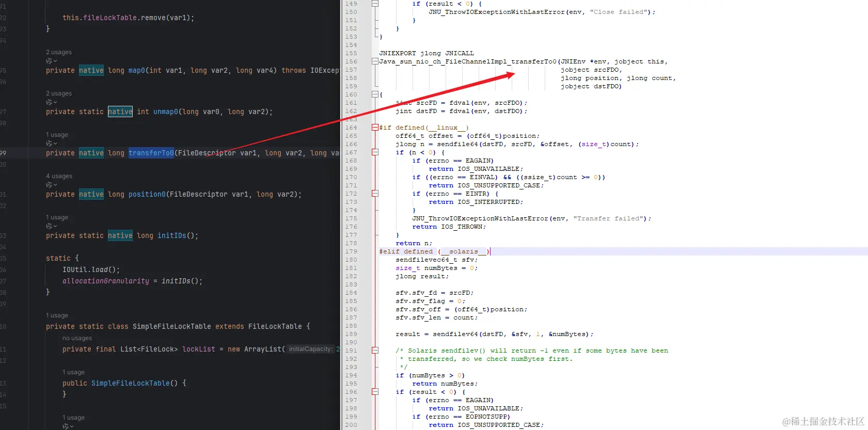Click the AI inlay icon above SimpleFileLockTable class
The height and width of the screenshot is (430, 868).
pyautogui.click(x=68, y=426)
